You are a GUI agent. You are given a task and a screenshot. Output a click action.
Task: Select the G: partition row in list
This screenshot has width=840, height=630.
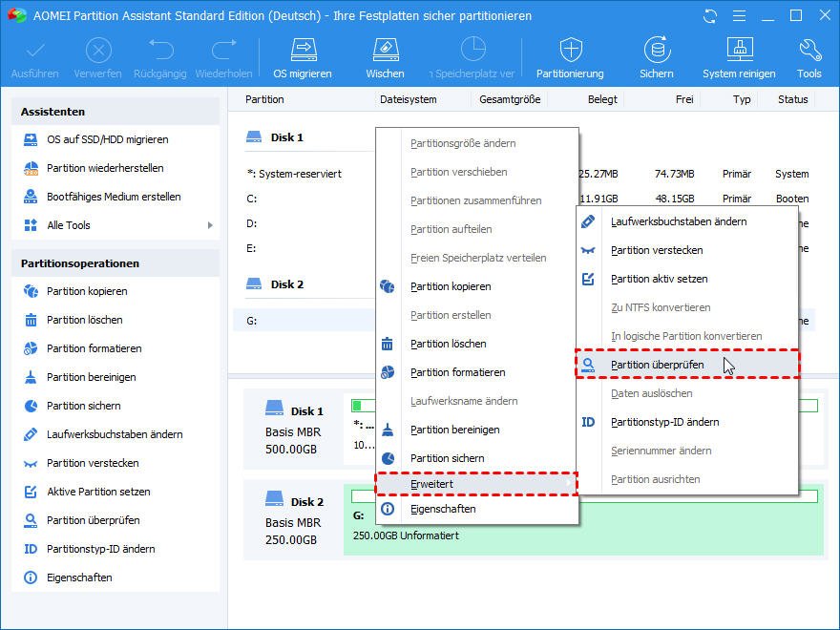[304, 321]
